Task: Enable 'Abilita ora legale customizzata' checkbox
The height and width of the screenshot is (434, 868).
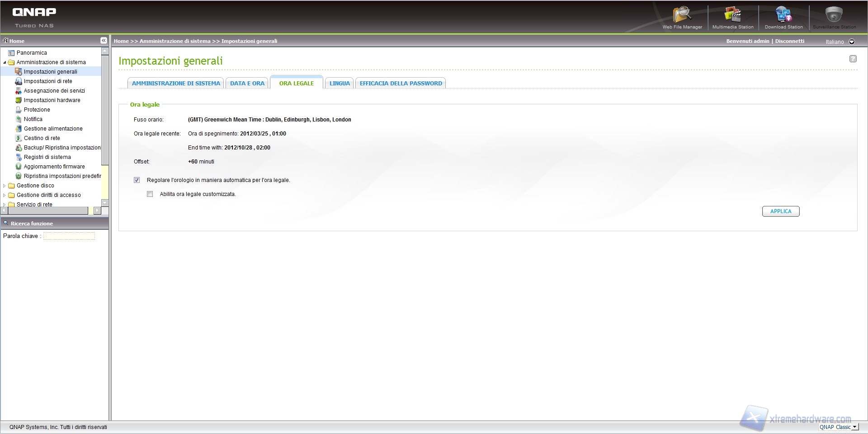Action: coord(150,194)
